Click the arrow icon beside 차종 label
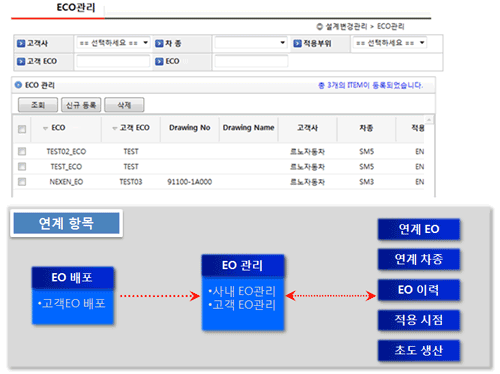 pos(159,43)
